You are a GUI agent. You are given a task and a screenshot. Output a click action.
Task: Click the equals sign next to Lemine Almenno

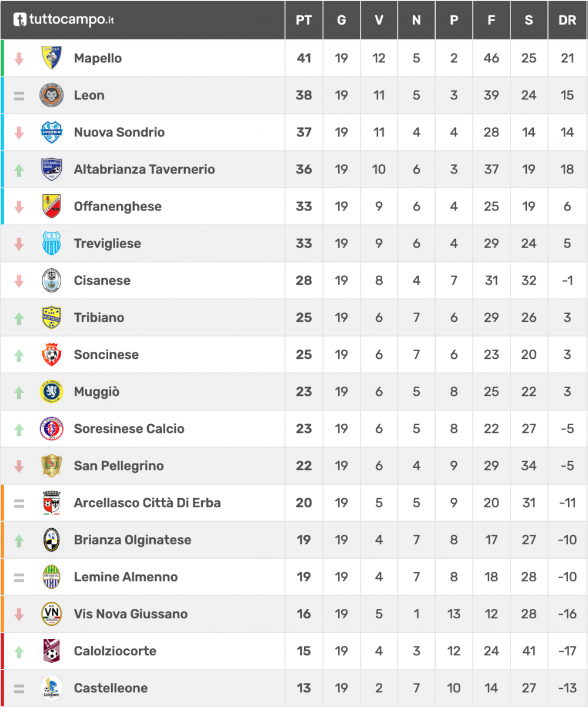coord(19,578)
